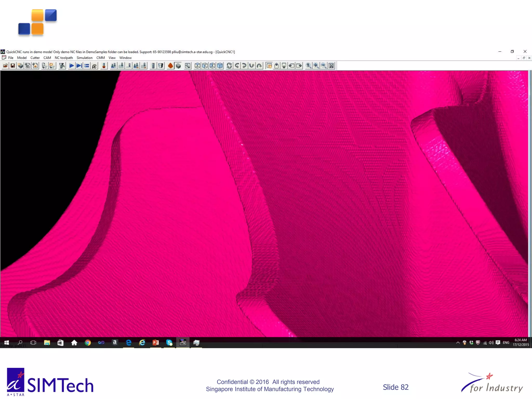Image resolution: width=532 pixels, height=399 pixels.
Task: Click the zoom out magnifier icon
Action: [324, 66]
